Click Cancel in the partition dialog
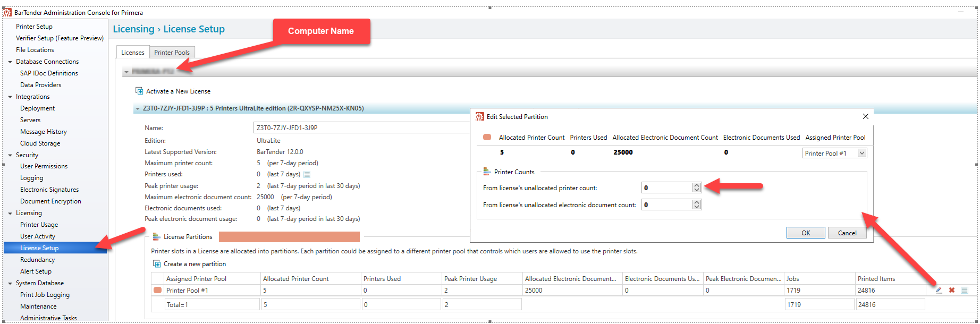980x324 pixels. pyautogui.click(x=847, y=233)
